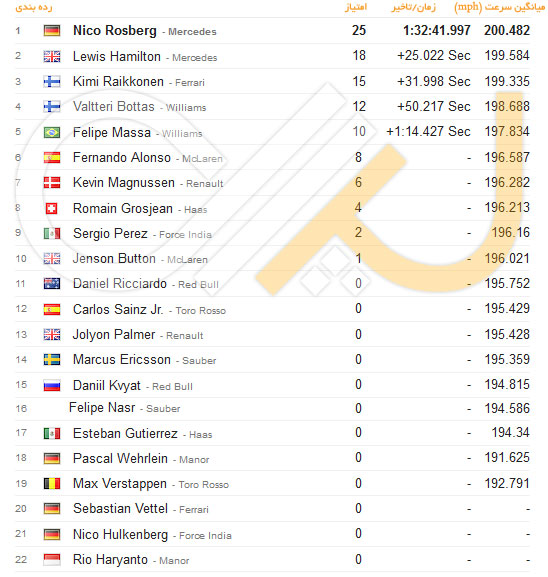
Task: Click the Australian flag beside Daniel Ricciardo
Action: point(52,283)
